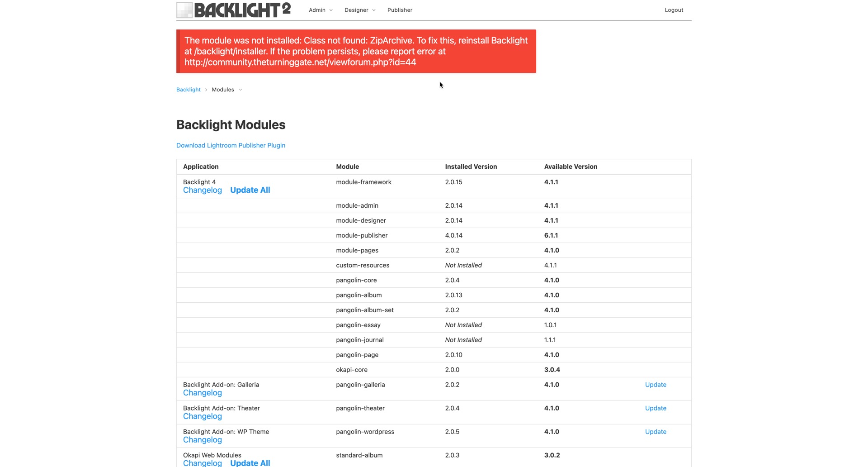Click Update All for Backlight 4
The image size is (868, 467).
click(x=250, y=190)
